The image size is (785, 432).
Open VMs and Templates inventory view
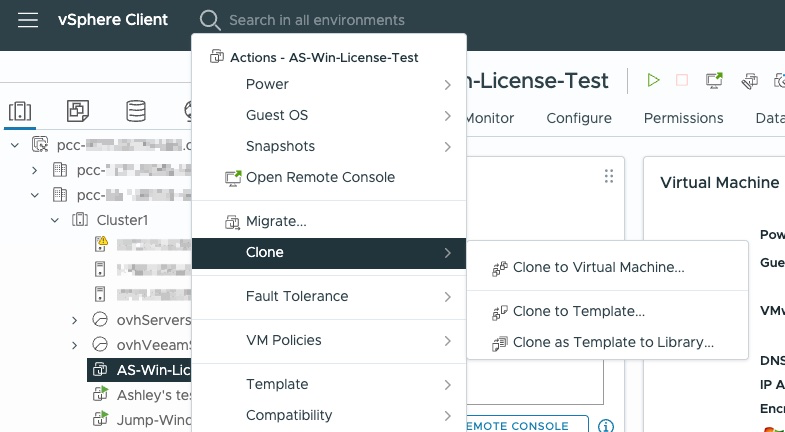(x=78, y=111)
